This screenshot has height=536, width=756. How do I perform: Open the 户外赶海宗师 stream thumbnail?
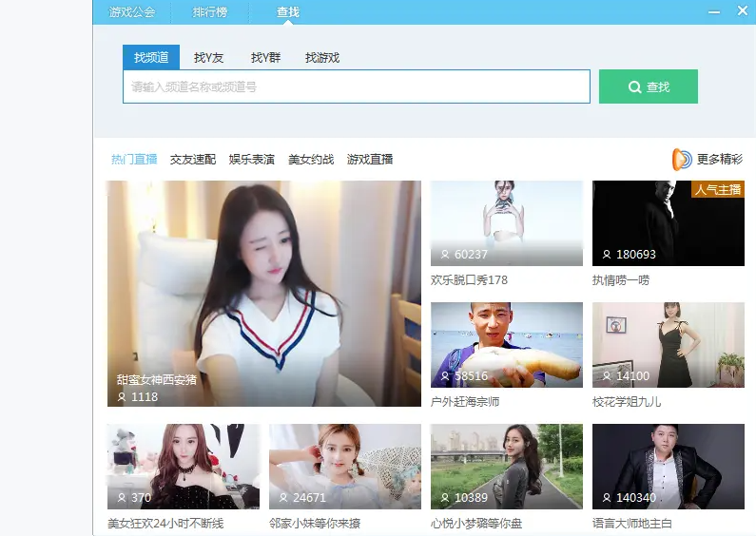[506, 345]
